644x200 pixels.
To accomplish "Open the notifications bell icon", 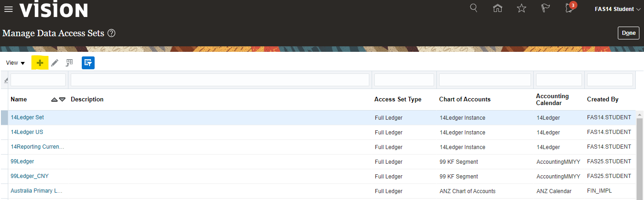I will coord(570,8).
